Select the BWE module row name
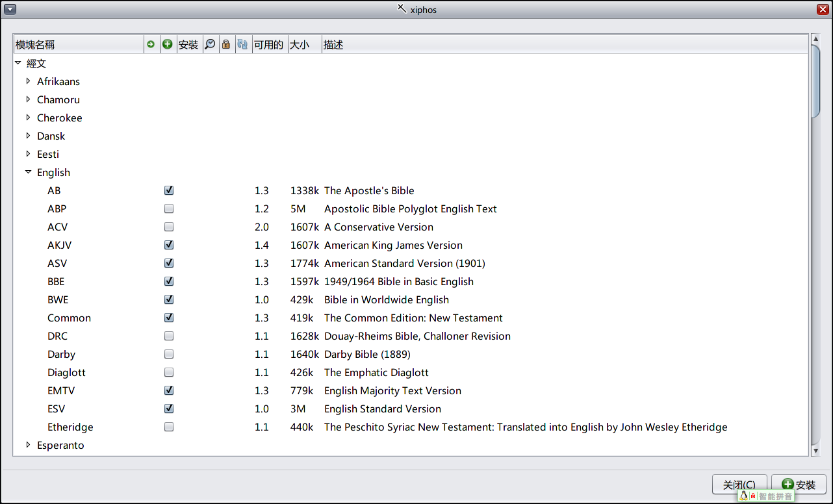The height and width of the screenshot is (504, 833). pos(58,299)
